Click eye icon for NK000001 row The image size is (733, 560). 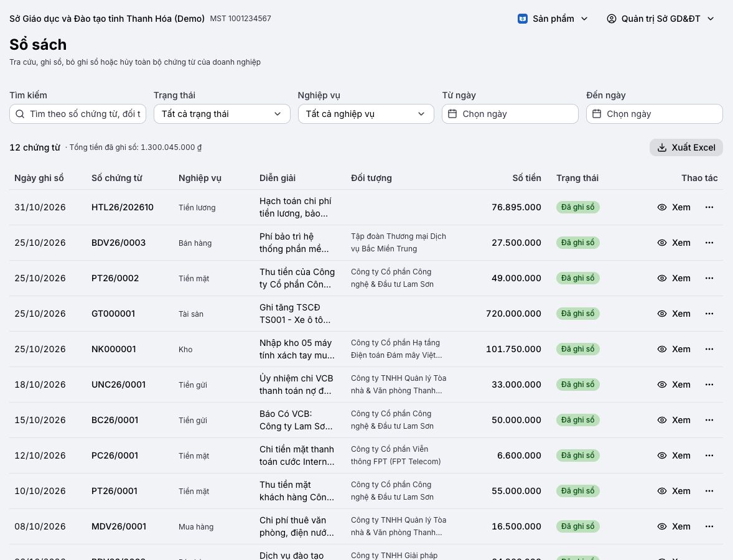662,349
